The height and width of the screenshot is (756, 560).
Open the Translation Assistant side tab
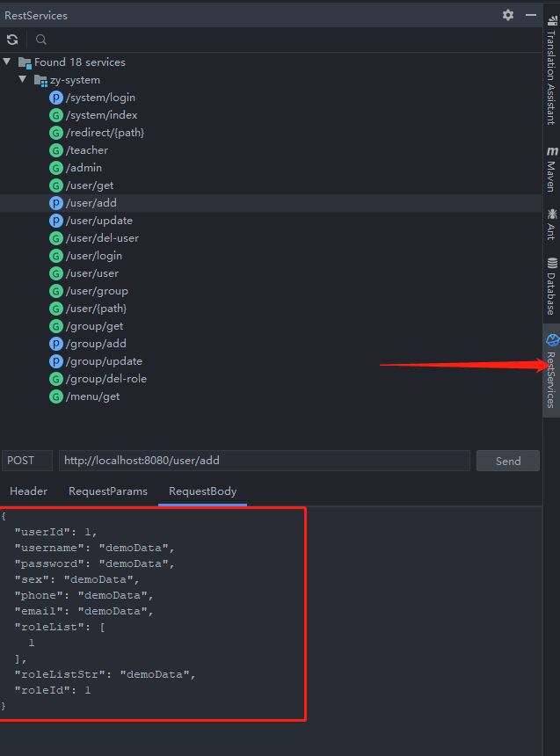551,70
